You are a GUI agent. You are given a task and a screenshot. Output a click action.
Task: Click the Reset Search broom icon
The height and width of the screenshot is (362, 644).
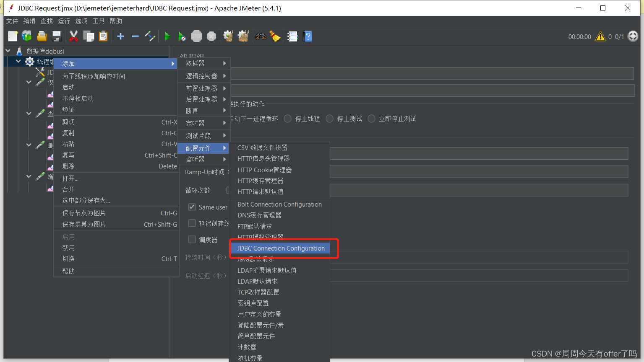[x=275, y=36]
